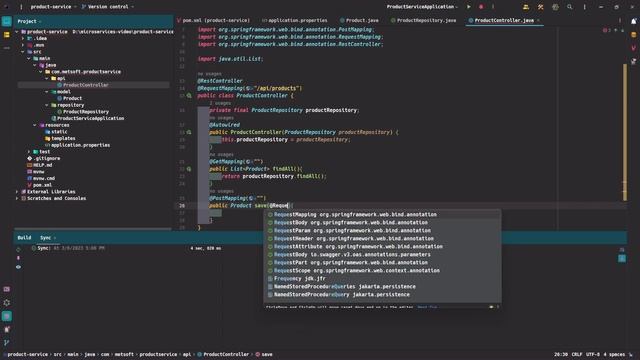Click Project panel horizontal scrollbar
This screenshot has height=360, width=640.
tap(93, 229)
